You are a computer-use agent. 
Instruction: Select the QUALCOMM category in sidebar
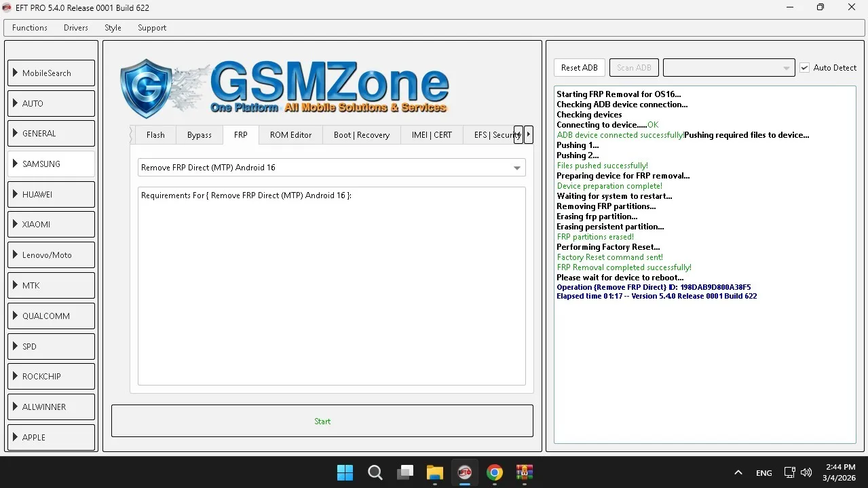click(51, 316)
